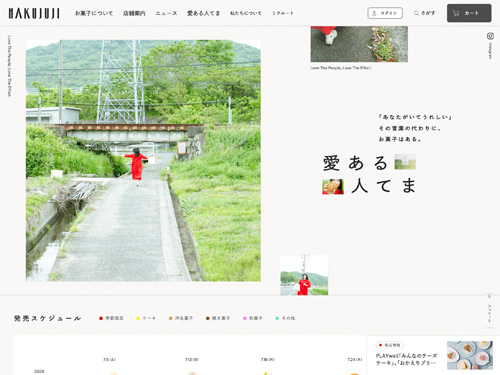This screenshot has width=500, height=375.
Task: Click the caption 'Love The People, Love The Effort' under photo
Action: (341, 68)
